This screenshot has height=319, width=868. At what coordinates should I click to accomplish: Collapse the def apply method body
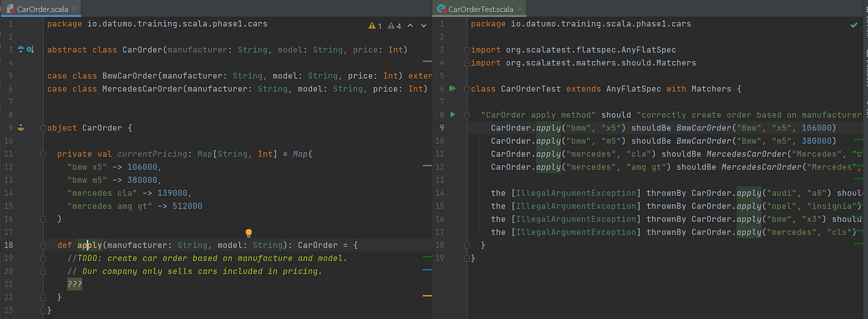[x=43, y=245]
